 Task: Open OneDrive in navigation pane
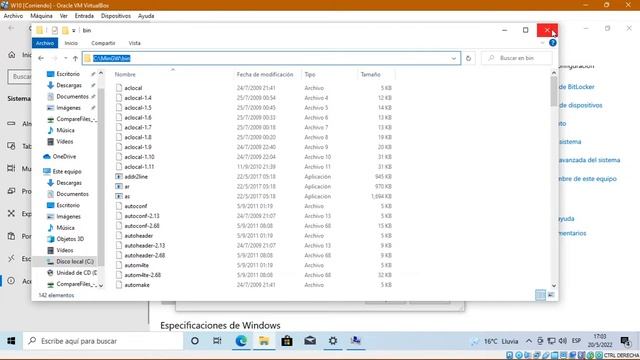pyautogui.click(x=64, y=157)
